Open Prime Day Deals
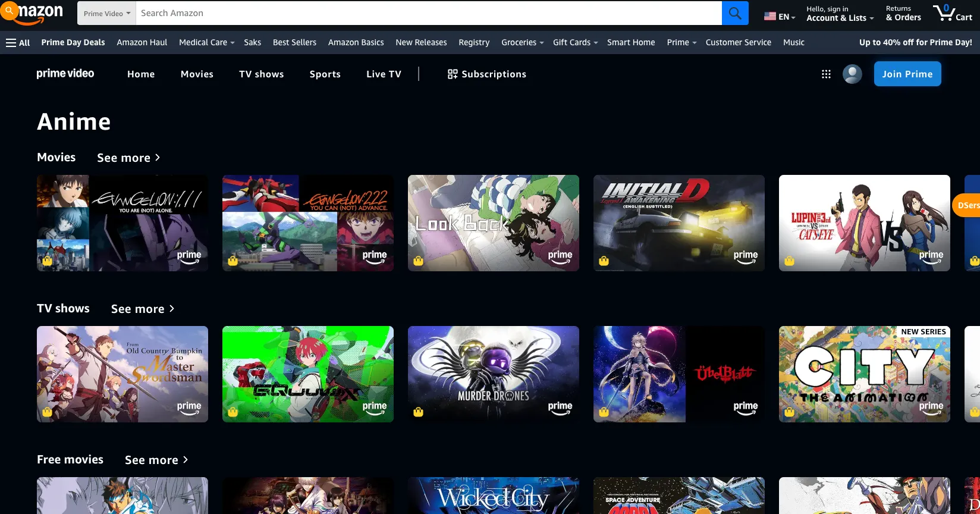This screenshot has height=514, width=980. (73, 42)
